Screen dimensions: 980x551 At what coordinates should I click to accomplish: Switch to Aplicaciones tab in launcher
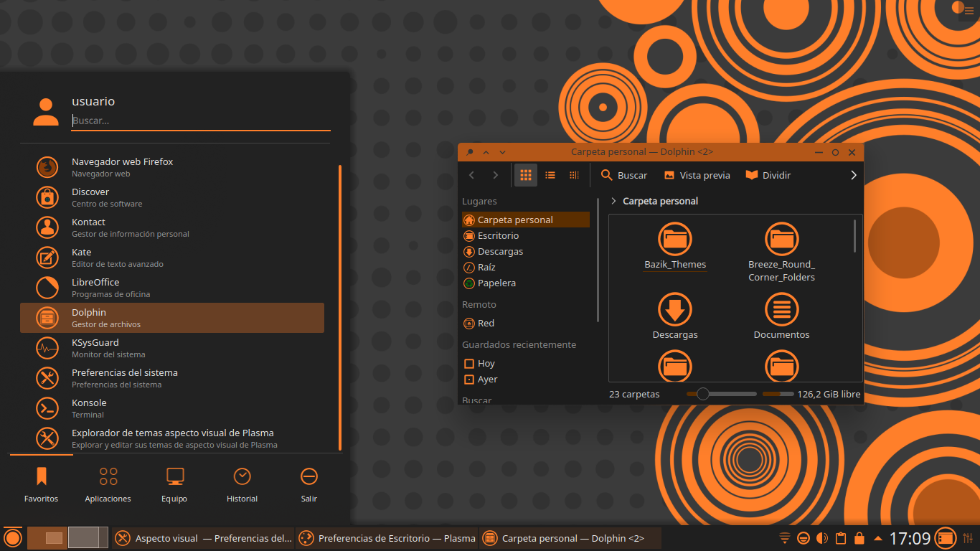coord(108,484)
